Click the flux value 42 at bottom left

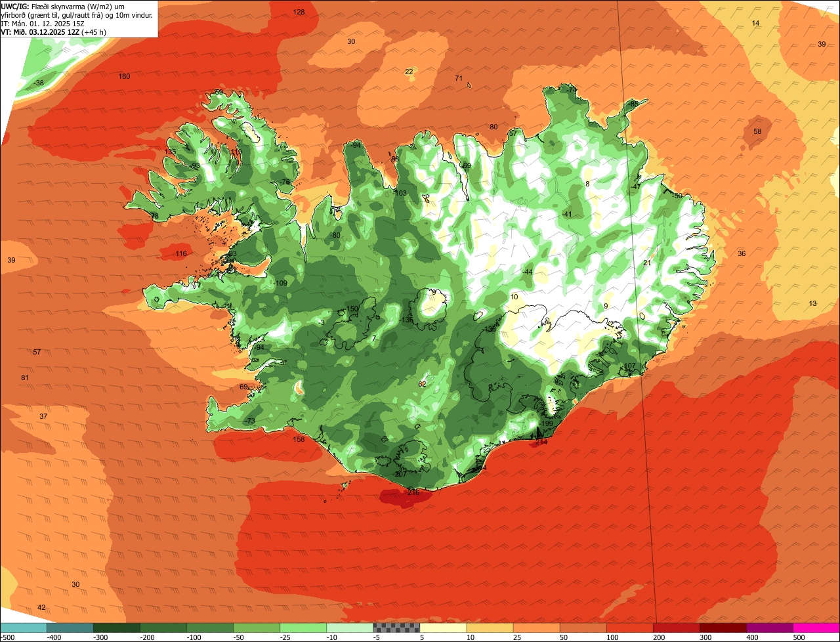[41, 607]
